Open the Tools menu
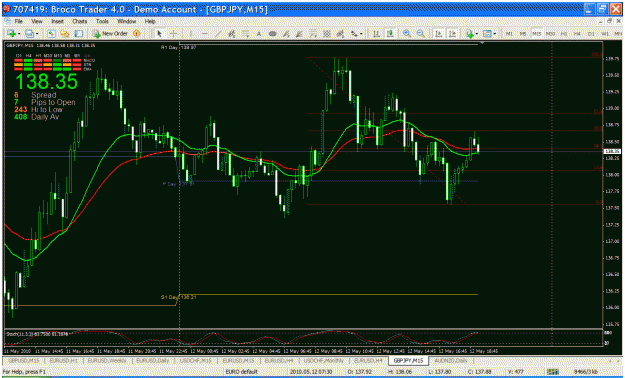The image size is (625, 378). tap(102, 21)
